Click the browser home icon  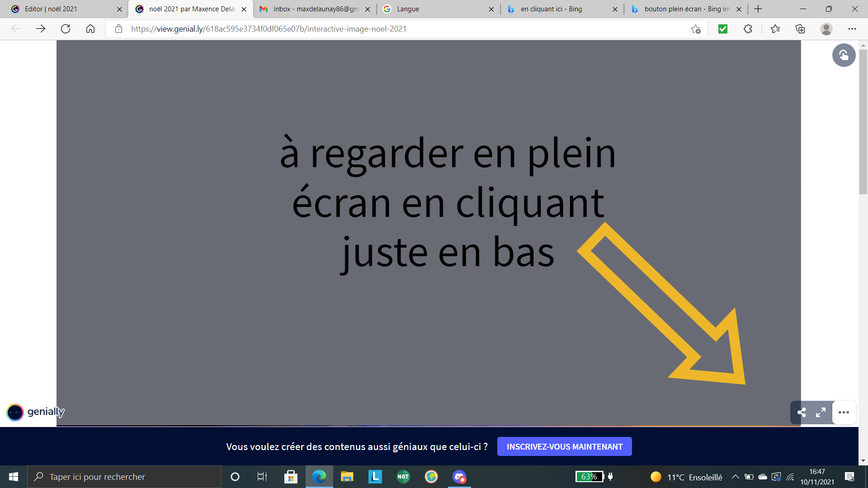(x=90, y=29)
